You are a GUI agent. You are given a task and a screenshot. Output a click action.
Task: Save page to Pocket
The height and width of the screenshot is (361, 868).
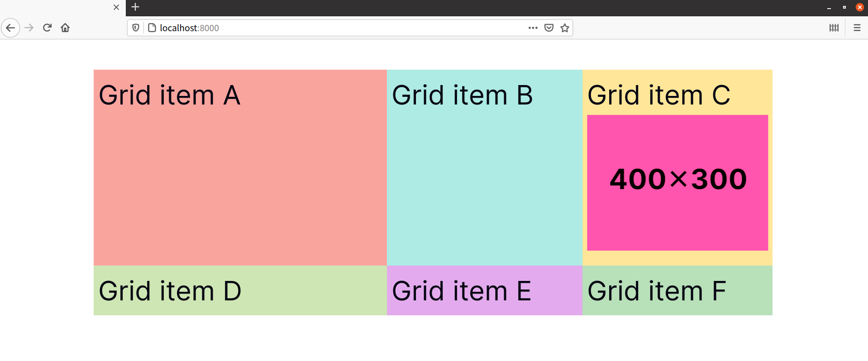click(548, 28)
